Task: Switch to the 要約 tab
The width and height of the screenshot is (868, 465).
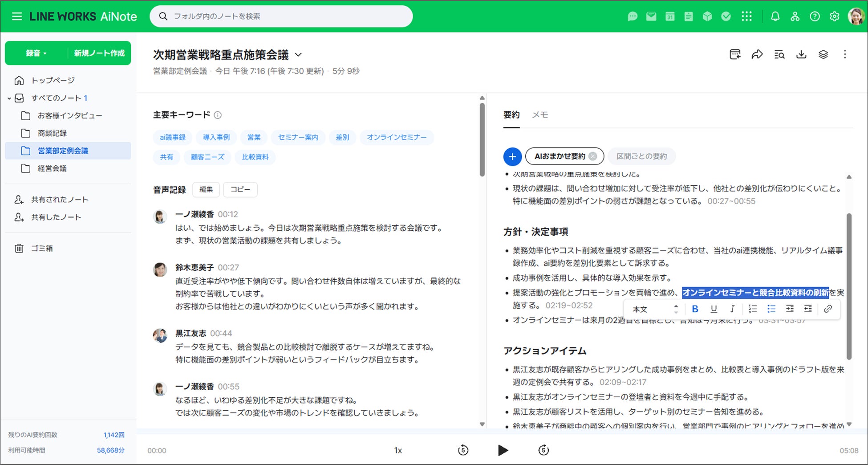Action: tap(511, 115)
